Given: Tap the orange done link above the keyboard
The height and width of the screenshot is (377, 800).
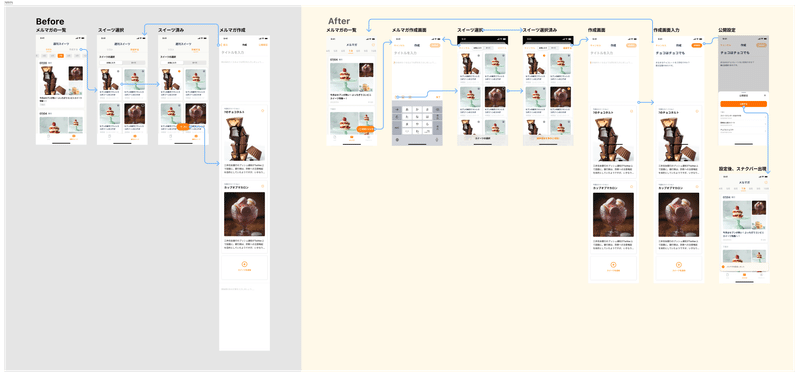Looking at the screenshot, I should click(x=438, y=97).
